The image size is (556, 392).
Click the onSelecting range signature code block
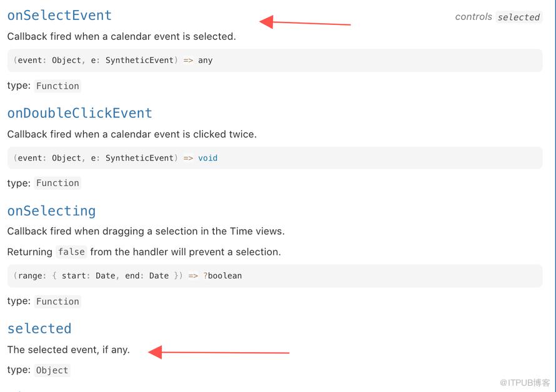(275, 276)
